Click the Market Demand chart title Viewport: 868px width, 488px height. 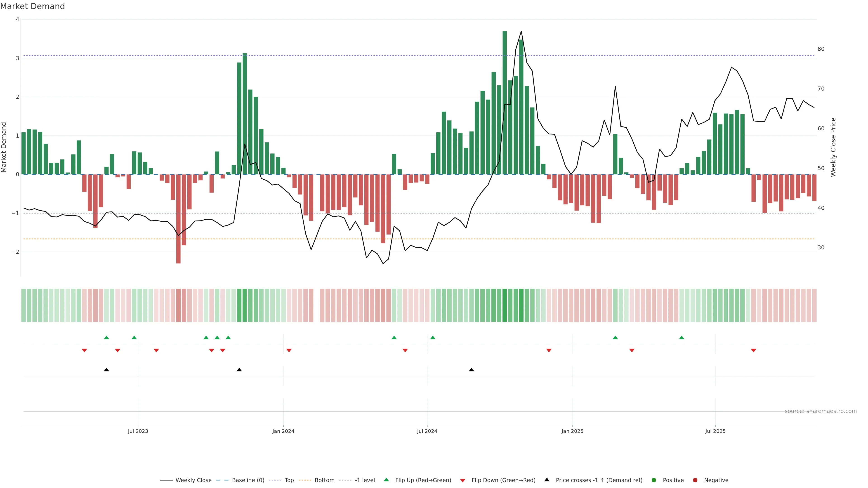click(x=32, y=6)
